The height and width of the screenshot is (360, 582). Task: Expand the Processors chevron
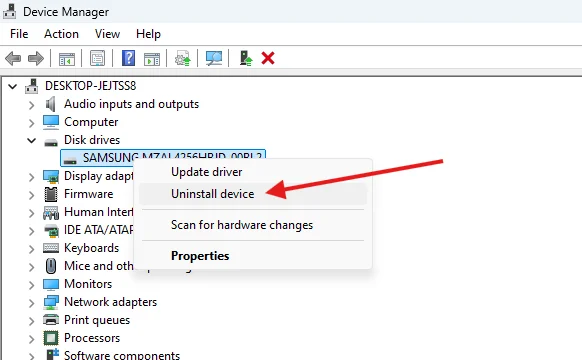(x=32, y=339)
